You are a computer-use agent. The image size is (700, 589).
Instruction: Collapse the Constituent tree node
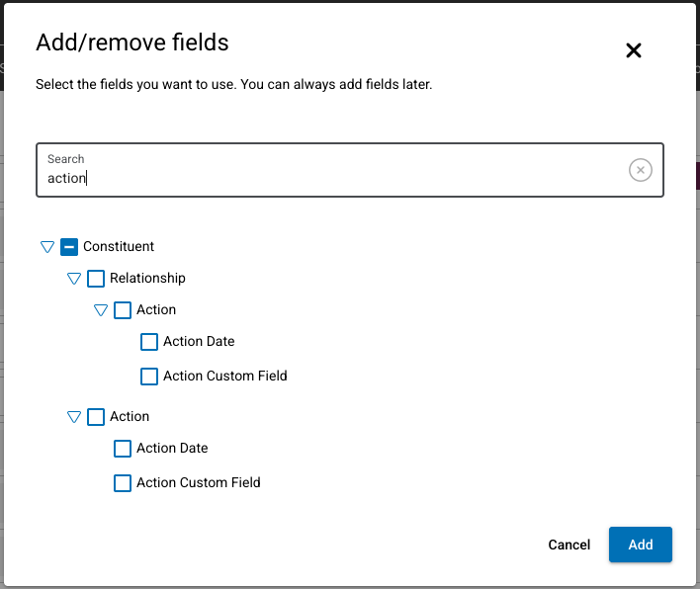coord(46,247)
